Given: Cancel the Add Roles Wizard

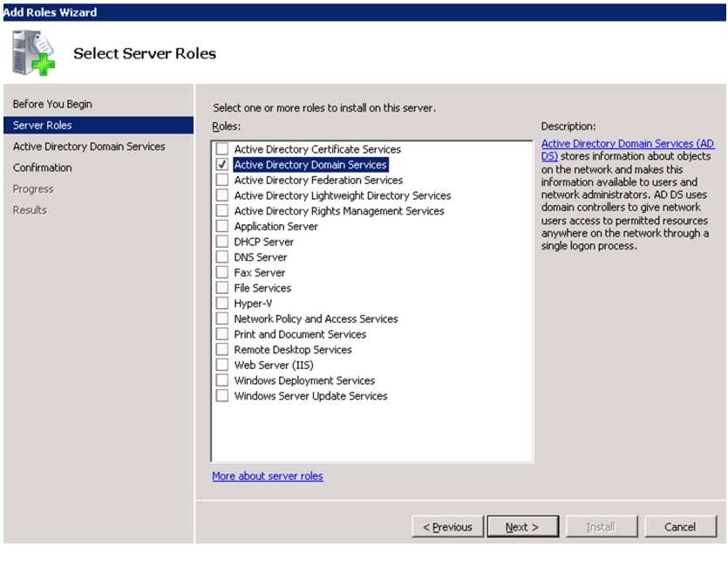Looking at the screenshot, I should pos(680,527).
